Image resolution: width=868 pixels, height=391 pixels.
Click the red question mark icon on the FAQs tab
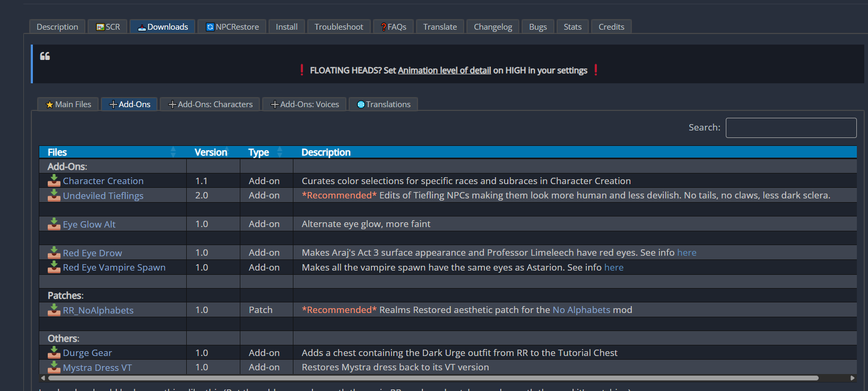384,27
